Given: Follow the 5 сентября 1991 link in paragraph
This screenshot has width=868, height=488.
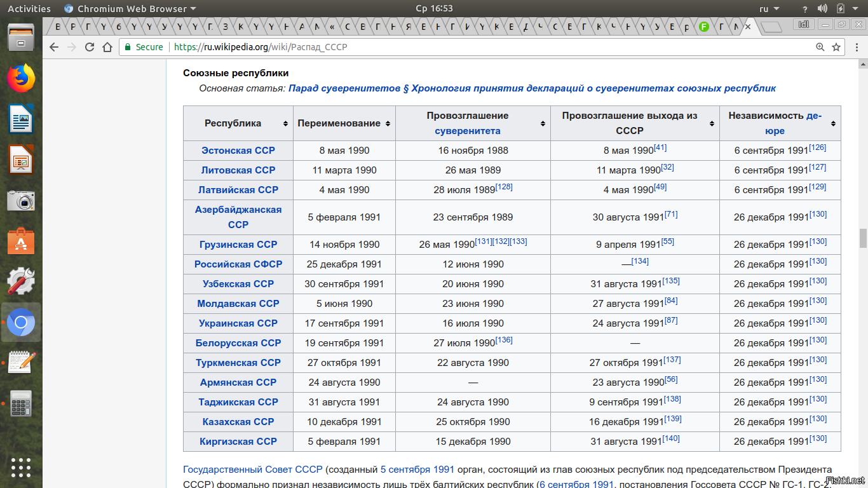Looking at the screenshot, I should 417,470.
